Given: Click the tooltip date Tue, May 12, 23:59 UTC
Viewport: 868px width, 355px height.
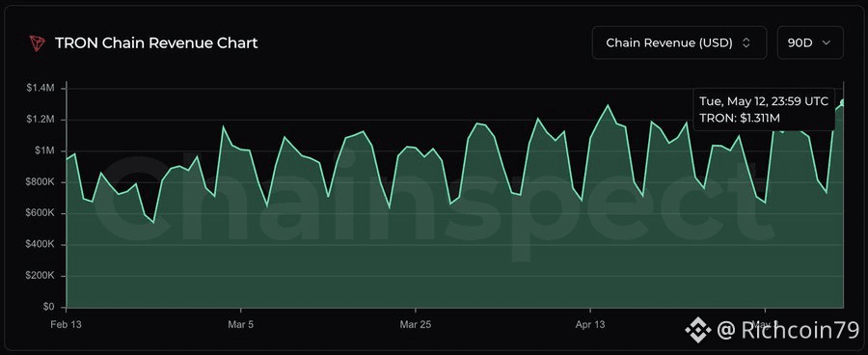Looking at the screenshot, I should (764, 101).
